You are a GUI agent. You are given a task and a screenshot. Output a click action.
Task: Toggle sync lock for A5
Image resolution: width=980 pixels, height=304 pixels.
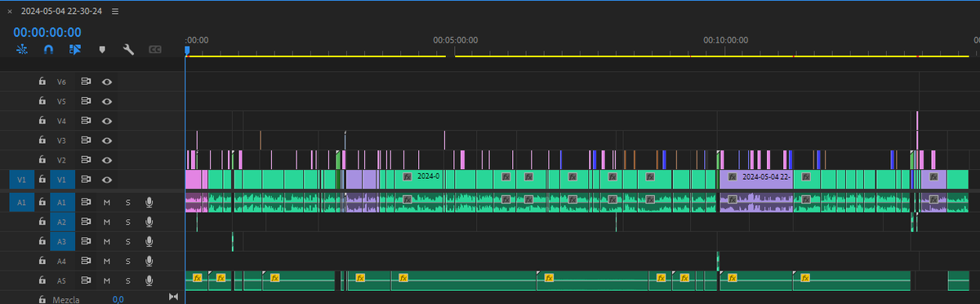(x=85, y=280)
